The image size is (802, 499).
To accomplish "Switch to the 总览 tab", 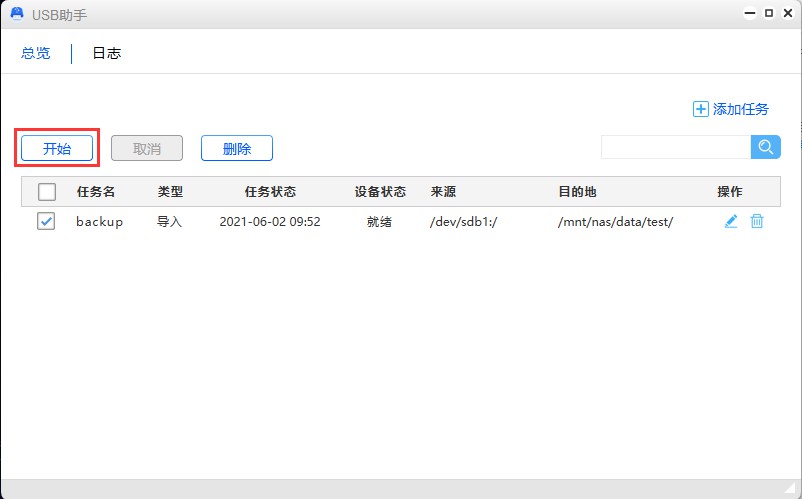I will pyautogui.click(x=36, y=54).
